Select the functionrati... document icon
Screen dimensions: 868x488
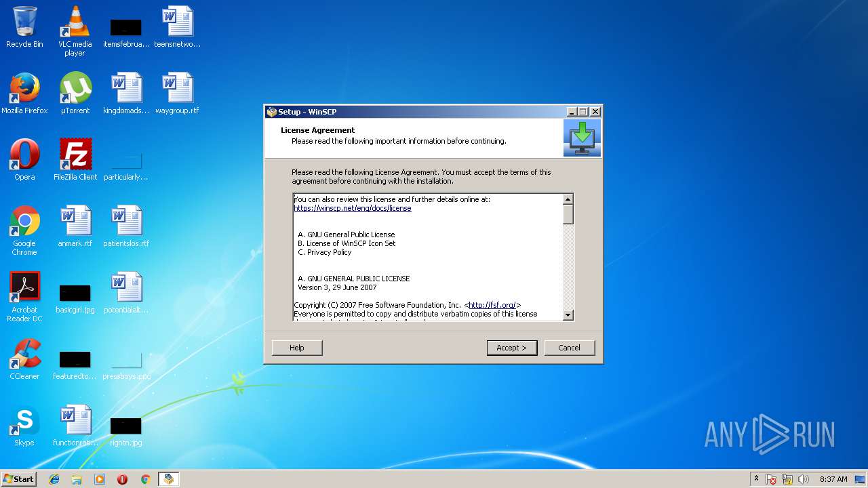(x=75, y=426)
